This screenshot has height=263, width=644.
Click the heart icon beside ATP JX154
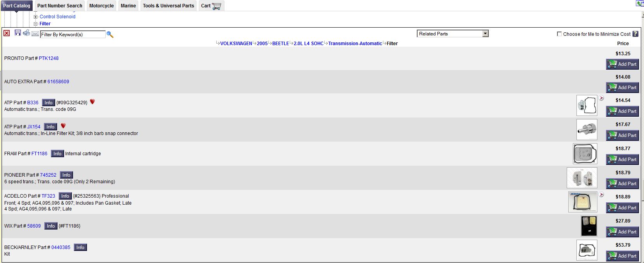(x=63, y=126)
